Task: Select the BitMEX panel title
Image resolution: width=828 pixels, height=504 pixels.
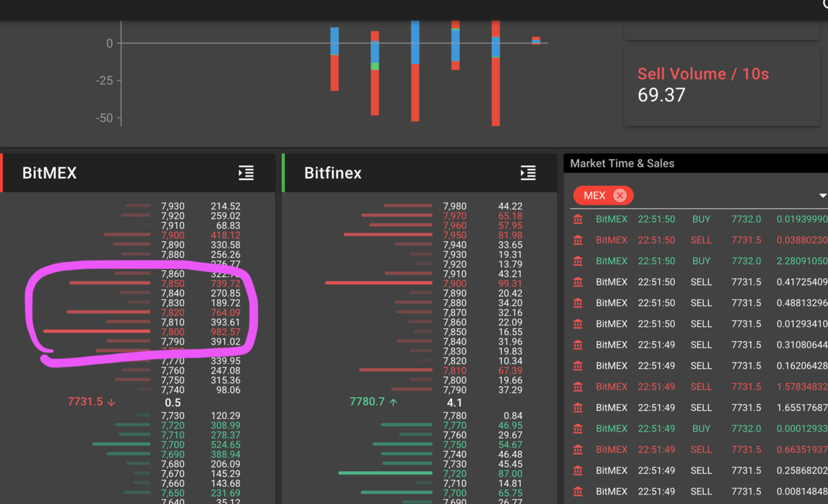Action: tap(49, 173)
